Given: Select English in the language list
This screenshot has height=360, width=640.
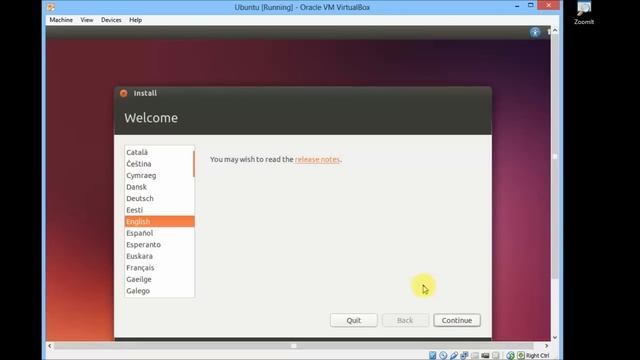Looking at the screenshot, I should tap(159, 222).
